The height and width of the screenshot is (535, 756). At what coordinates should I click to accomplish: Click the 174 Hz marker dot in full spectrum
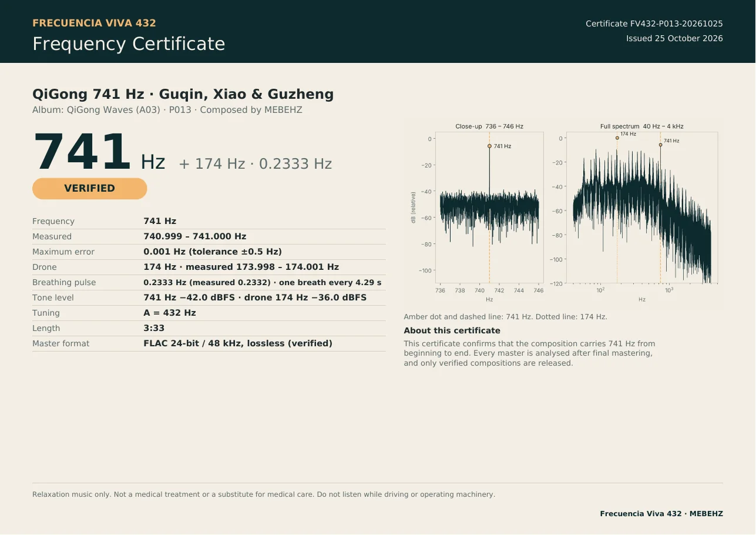pos(617,138)
